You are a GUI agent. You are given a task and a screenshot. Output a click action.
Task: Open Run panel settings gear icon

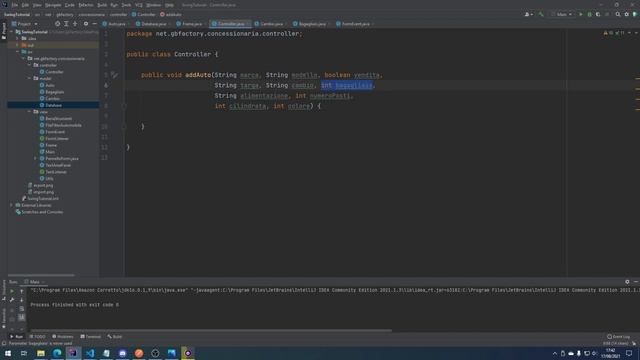627,282
